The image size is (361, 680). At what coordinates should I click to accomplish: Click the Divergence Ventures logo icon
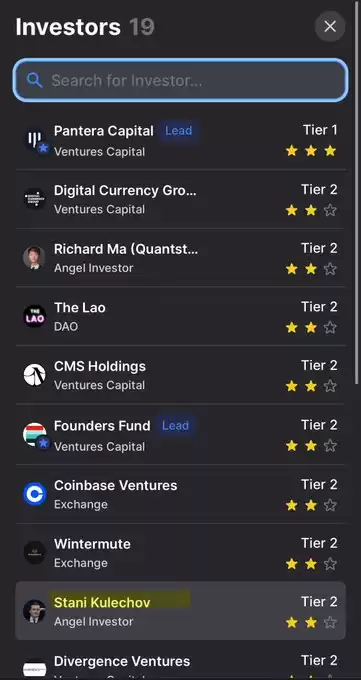click(x=35, y=668)
